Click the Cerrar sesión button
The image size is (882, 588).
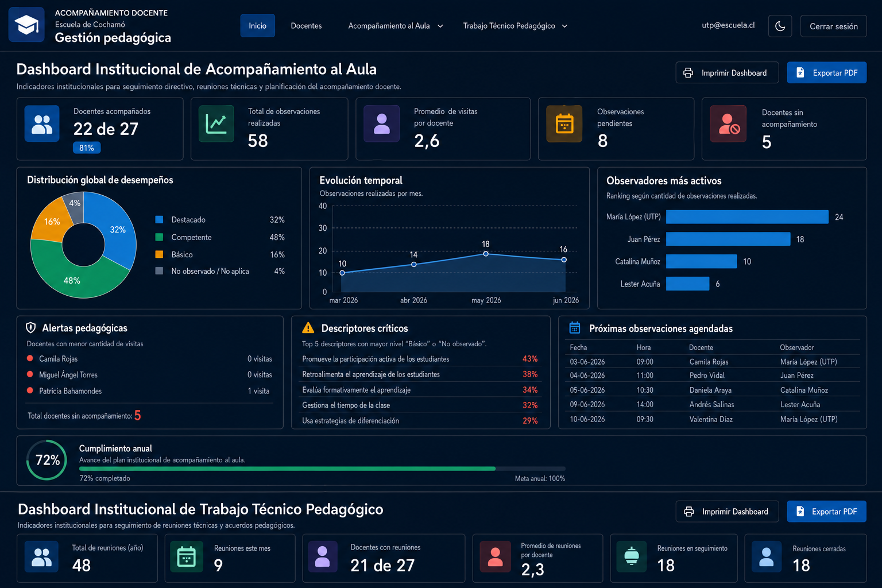click(833, 26)
